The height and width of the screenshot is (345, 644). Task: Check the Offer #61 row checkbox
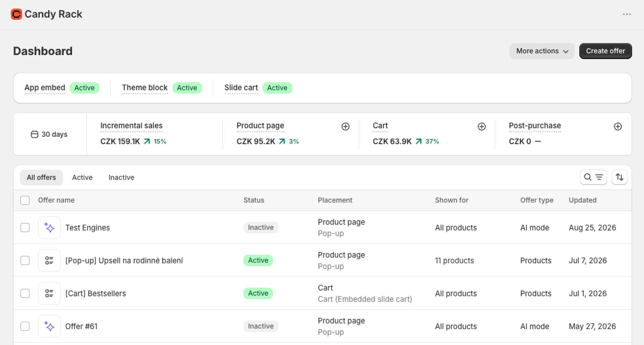(x=25, y=326)
